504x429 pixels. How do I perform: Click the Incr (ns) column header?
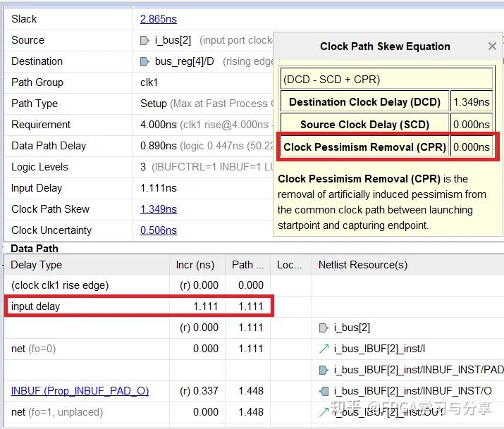[x=195, y=265]
